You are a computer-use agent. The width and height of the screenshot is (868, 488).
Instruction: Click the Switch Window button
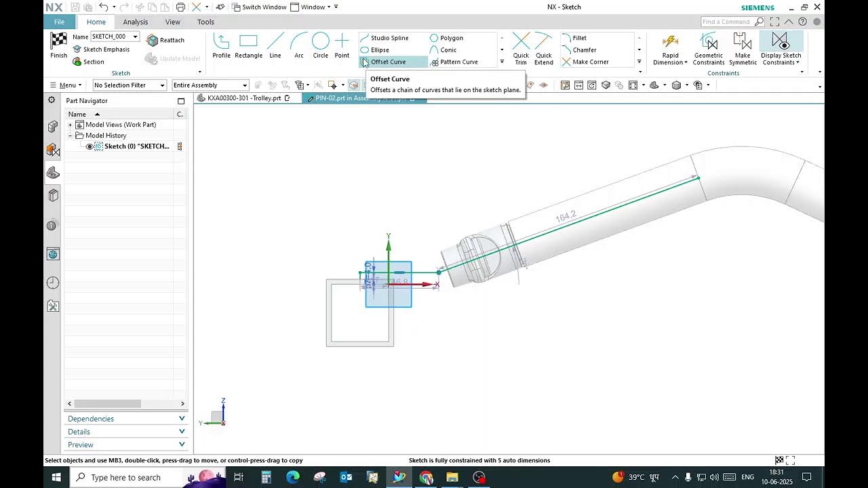tap(259, 7)
